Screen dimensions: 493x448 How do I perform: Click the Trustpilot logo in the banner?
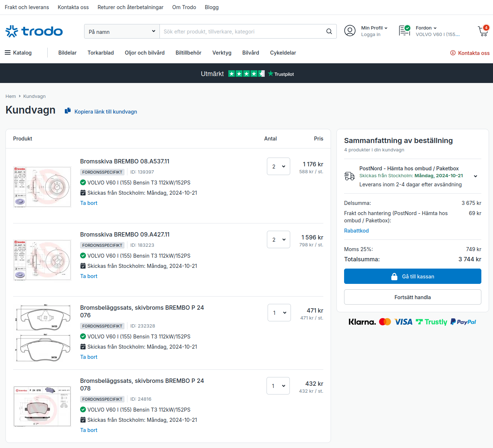[x=281, y=74]
